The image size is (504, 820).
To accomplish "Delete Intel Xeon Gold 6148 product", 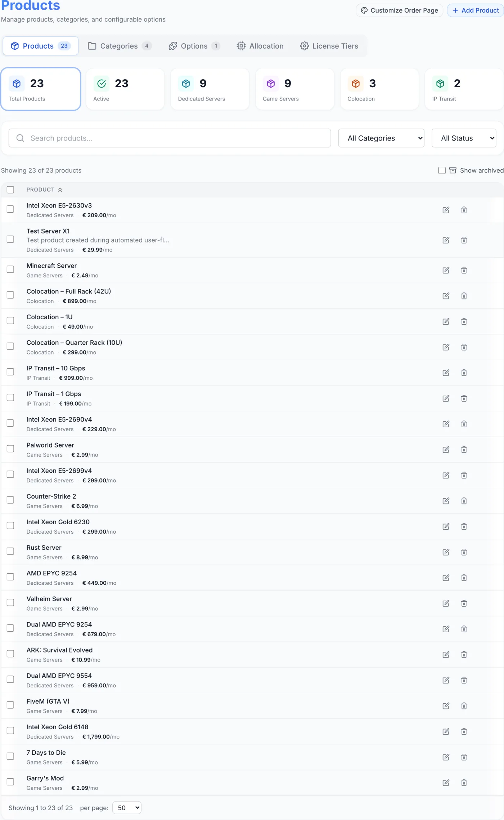I will click(x=464, y=731).
